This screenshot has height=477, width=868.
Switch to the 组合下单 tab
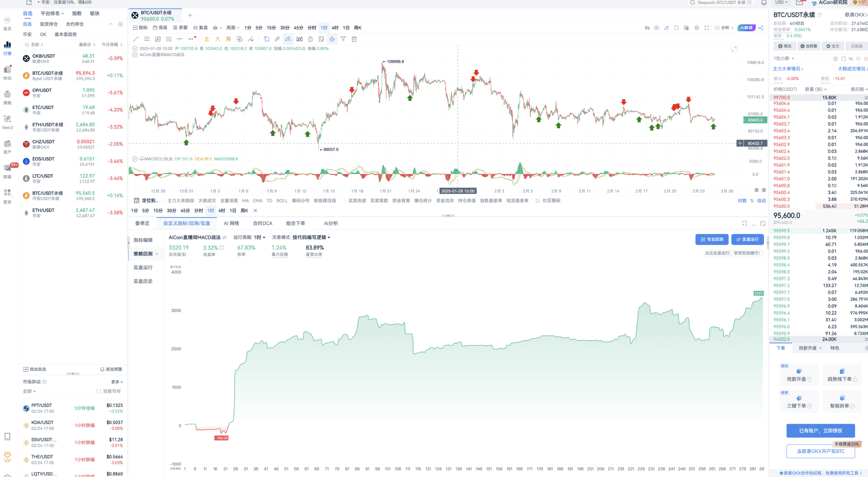coord(295,223)
